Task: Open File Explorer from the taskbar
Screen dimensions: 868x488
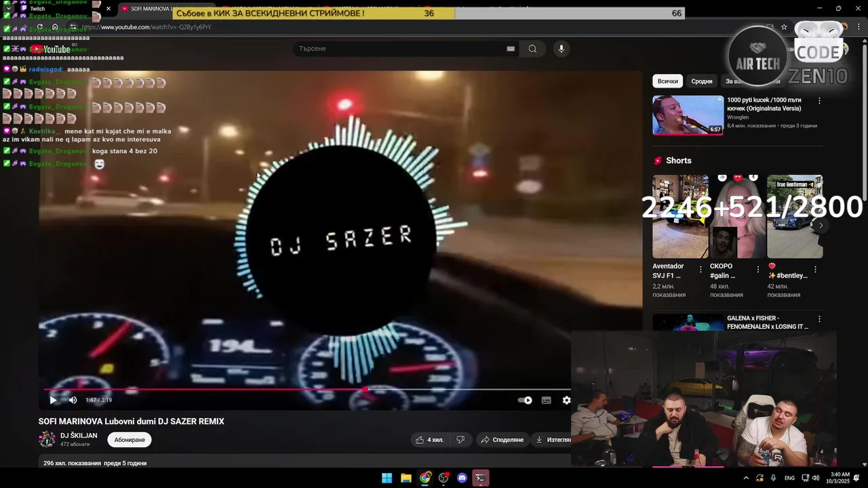Action: [x=406, y=478]
